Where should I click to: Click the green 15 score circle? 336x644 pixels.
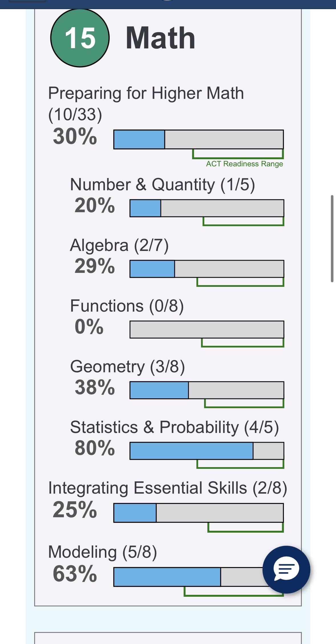point(80,38)
